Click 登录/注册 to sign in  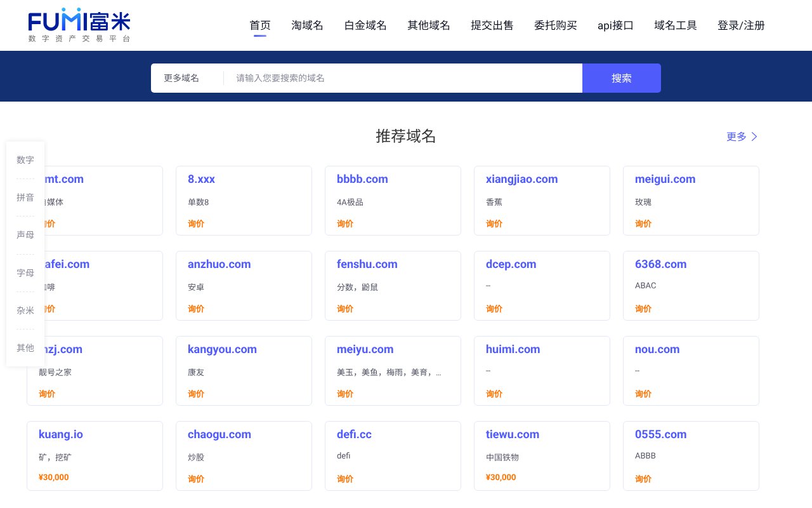741,25
